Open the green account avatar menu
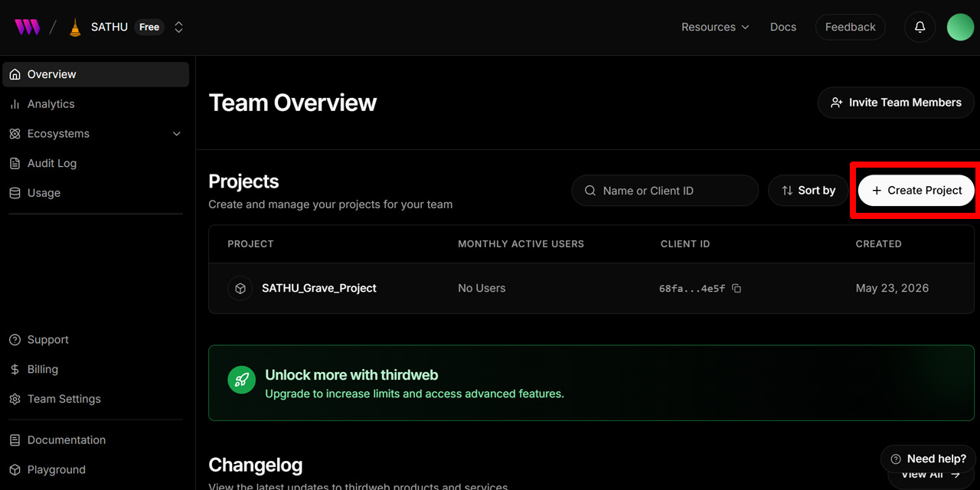 (x=960, y=27)
